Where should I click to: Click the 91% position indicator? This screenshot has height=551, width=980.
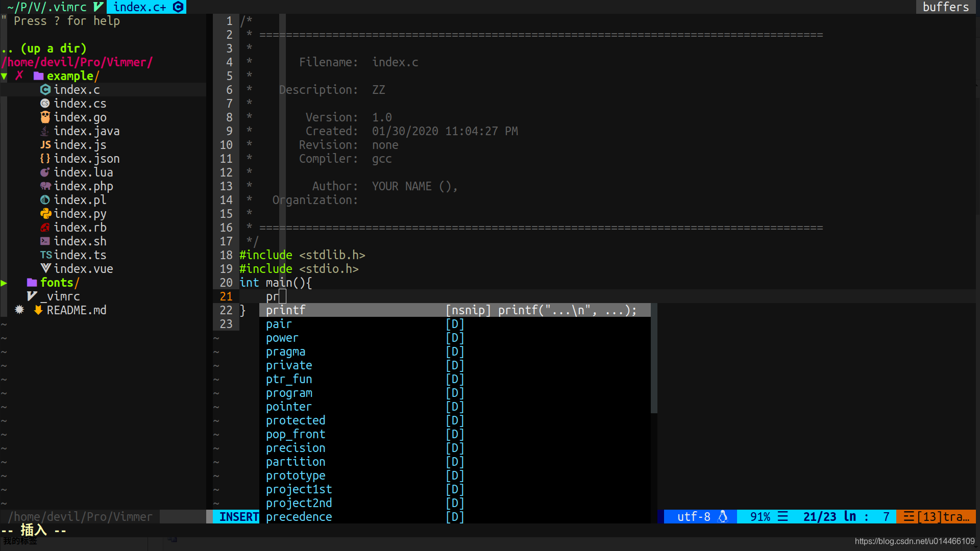760,517
